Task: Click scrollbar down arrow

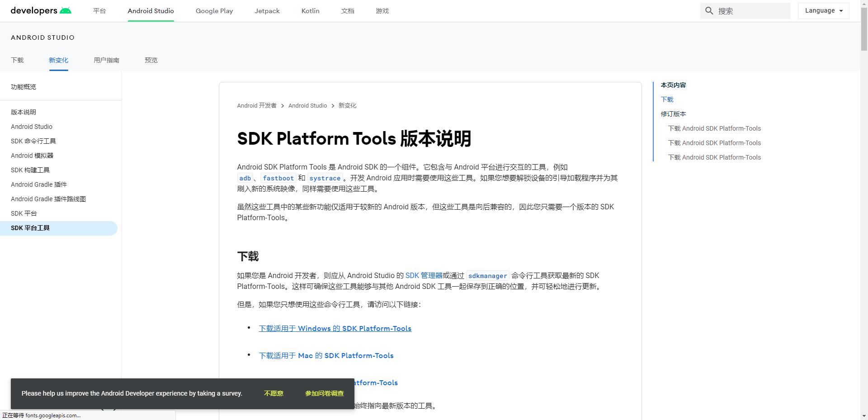Action: [x=864, y=416]
